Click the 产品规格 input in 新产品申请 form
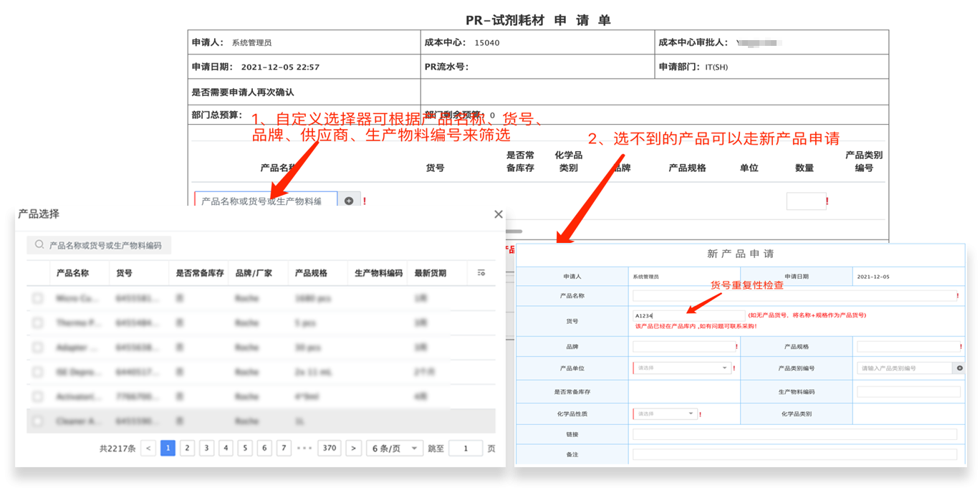The image size is (980, 493). click(x=908, y=346)
